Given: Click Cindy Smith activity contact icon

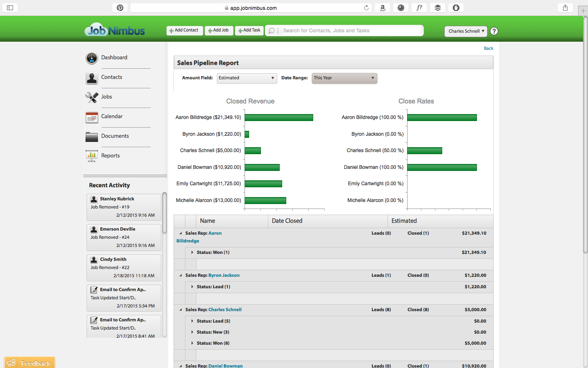Looking at the screenshot, I should point(94,260).
